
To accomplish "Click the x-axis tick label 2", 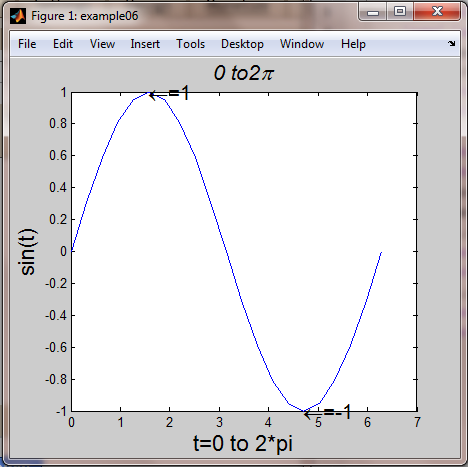I will coord(170,423).
